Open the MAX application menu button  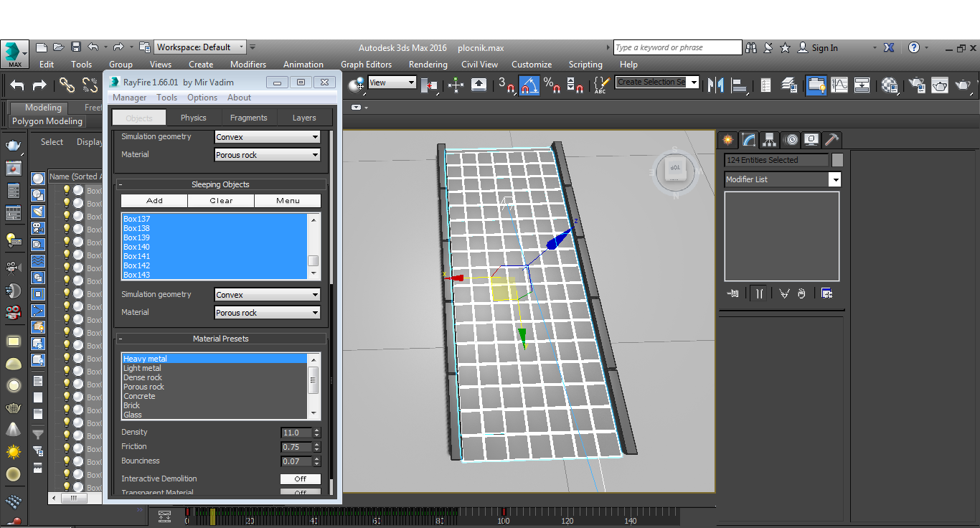(x=15, y=55)
